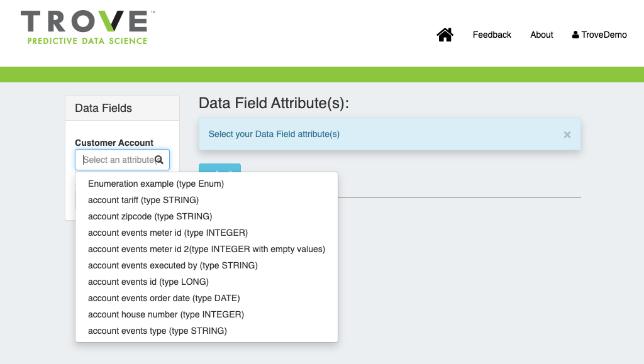This screenshot has height=364, width=644.
Task: Click the Select an attribute input field
Action: click(x=118, y=160)
